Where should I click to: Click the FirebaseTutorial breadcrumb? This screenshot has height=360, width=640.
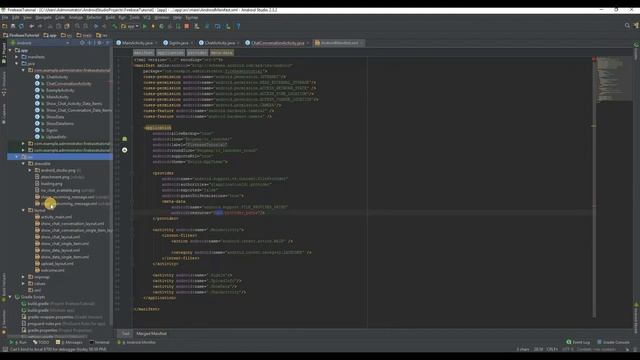point(21,35)
